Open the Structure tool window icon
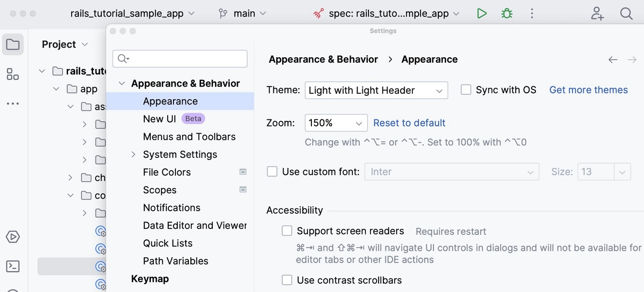 click(13, 74)
